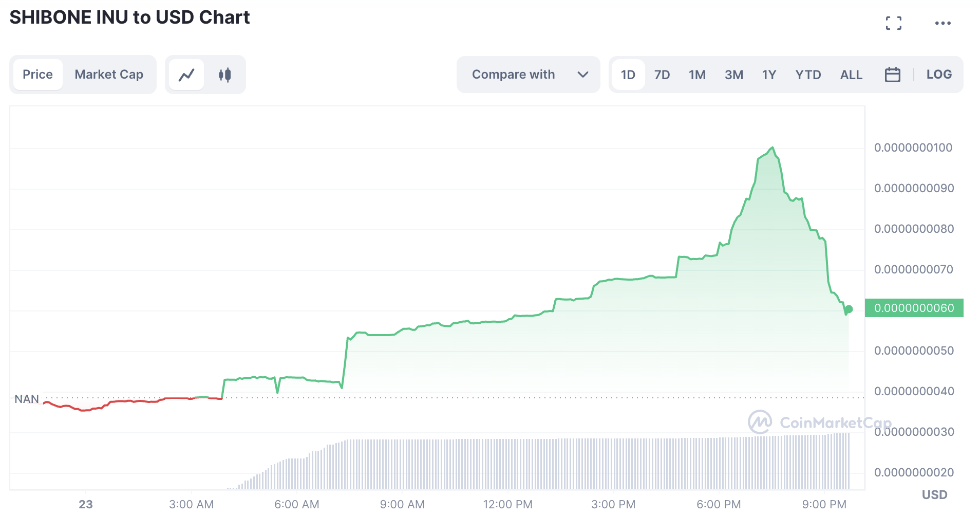The width and height of the screenshot is (980, 515).
Task: Display ALL time price history
Action: tap(851, 75)
